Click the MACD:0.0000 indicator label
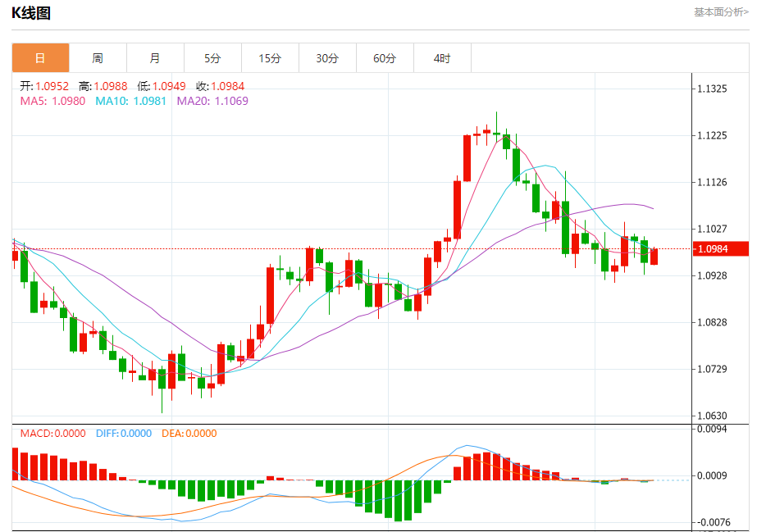The width and height of the screenshot is (757, 532). (x=52, y=433)
